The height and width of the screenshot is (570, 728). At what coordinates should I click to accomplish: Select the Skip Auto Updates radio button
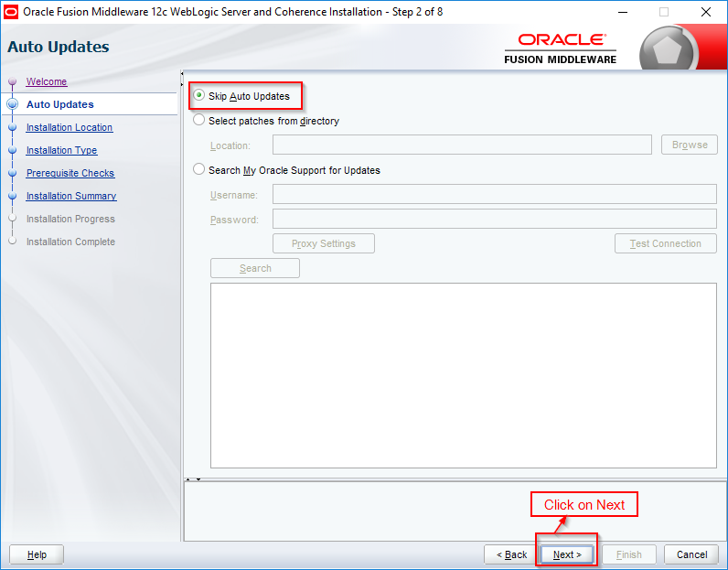(198, 95)
